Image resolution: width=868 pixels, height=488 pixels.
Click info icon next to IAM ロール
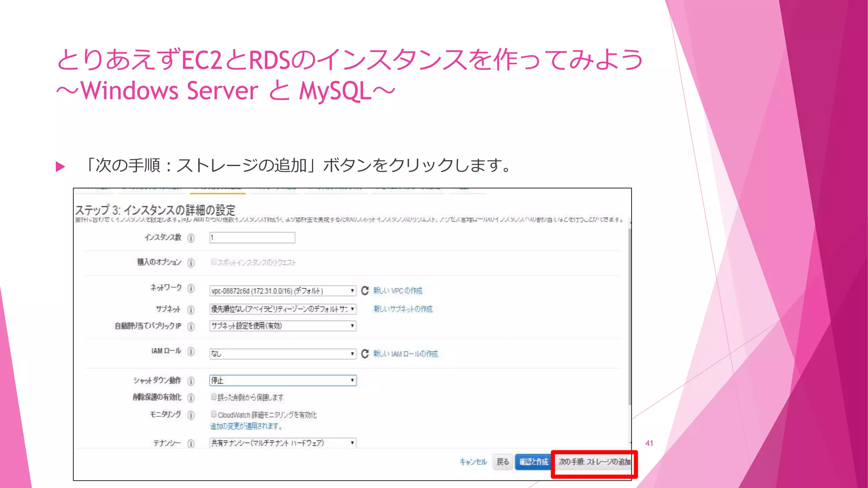[x=191, y=351]
